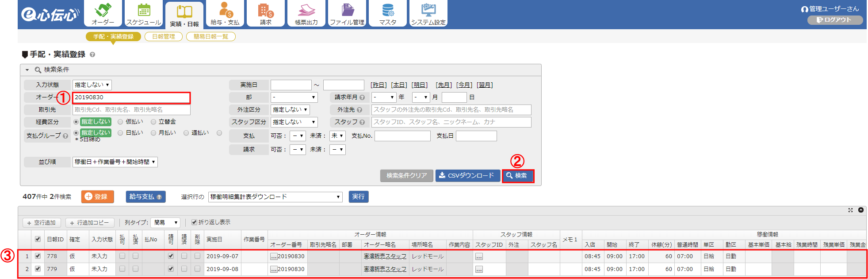Click the orange 登録 button

[98, 197]
